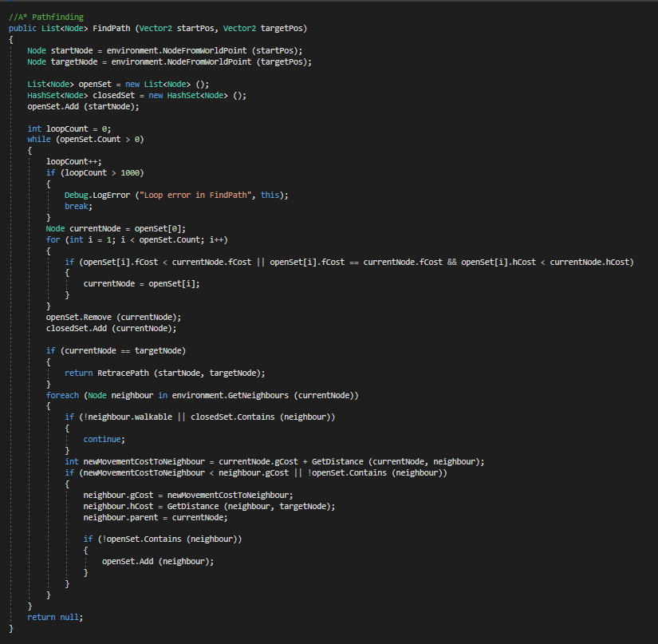Screen dimensions: 658x644
Task: Click the return null statement
Action: tap(54, 617)
